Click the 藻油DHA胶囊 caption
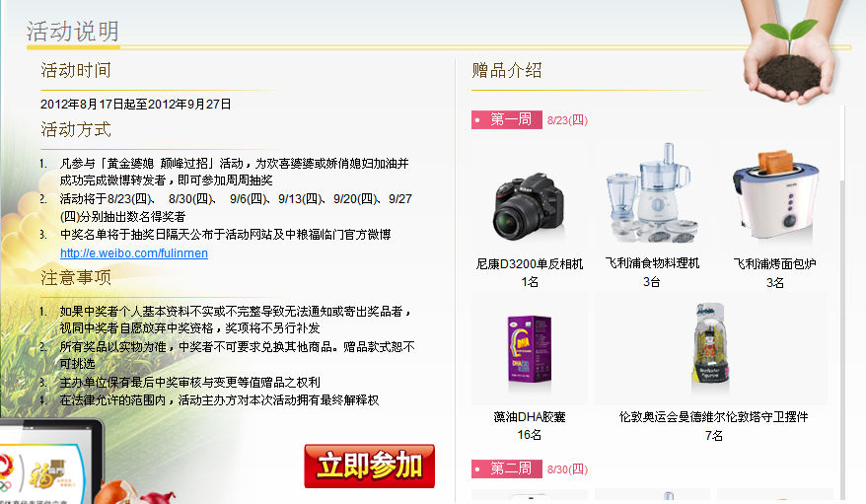866x504 pixels. pos(529,417)
